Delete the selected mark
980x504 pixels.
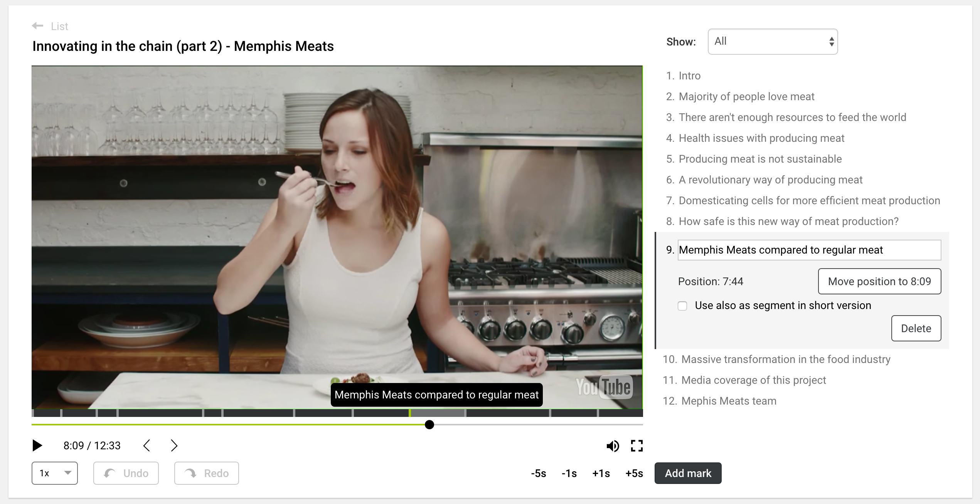[x=916, y=328]
